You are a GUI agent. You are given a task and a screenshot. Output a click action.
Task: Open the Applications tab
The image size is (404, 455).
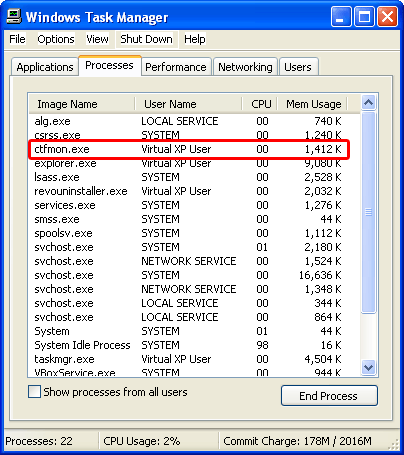[x=45, y=67]
